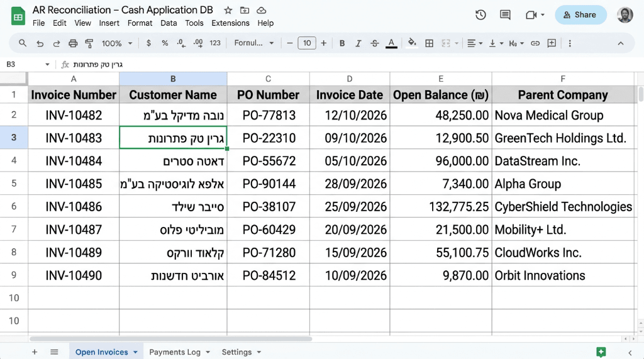Open the Insert menu
Image resolution: width=644 pixels, height=359 pixels.
109,23
